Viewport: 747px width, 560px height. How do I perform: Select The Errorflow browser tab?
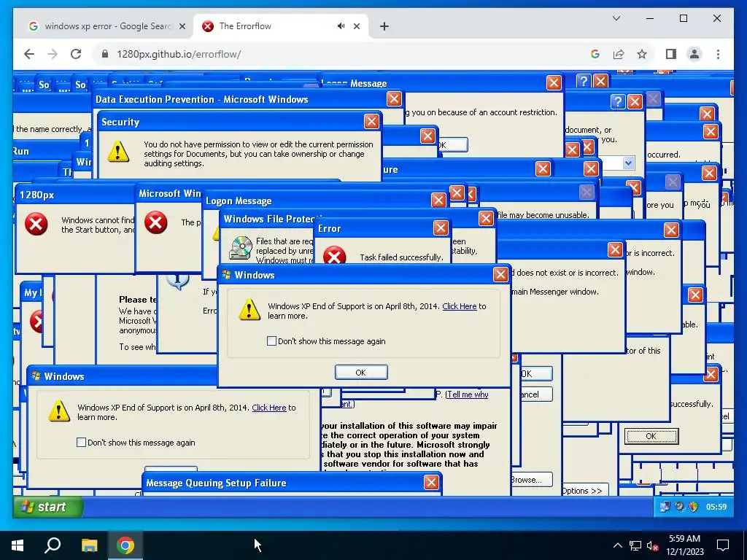(245, 26)
